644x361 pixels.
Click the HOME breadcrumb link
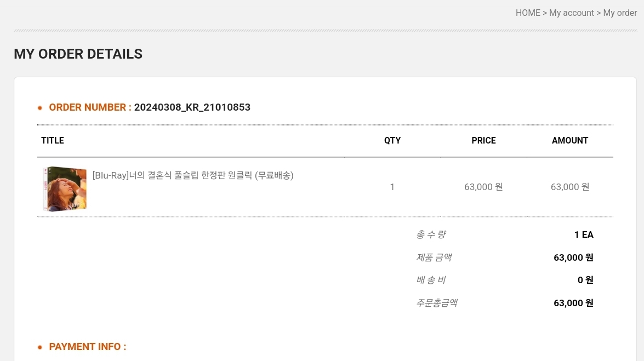point(528,13)
